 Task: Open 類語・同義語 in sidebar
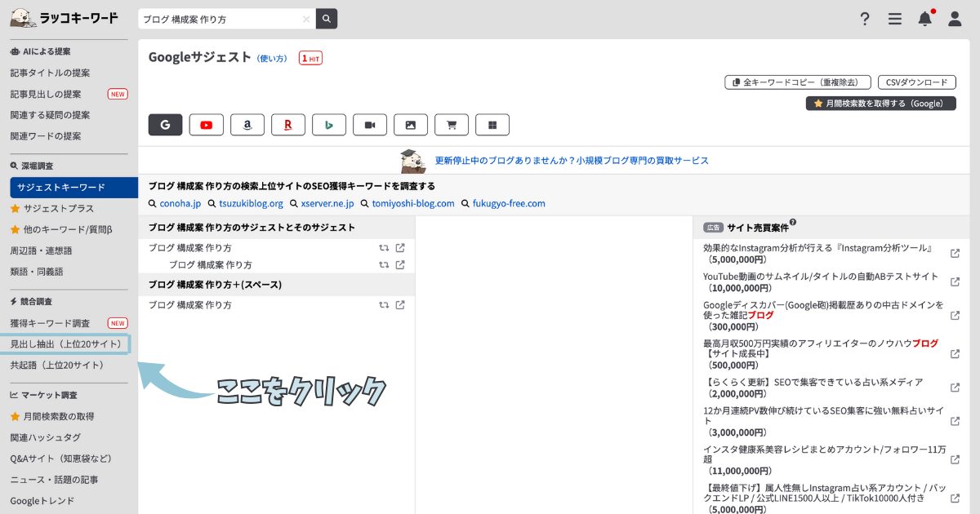pyautogui.click(x=37, y=272)
